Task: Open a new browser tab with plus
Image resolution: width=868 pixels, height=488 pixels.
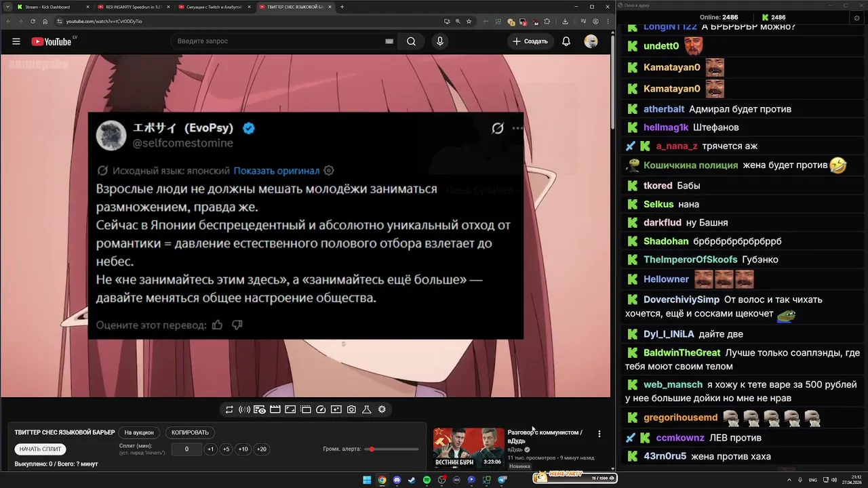Action: [x=342, y=7]
